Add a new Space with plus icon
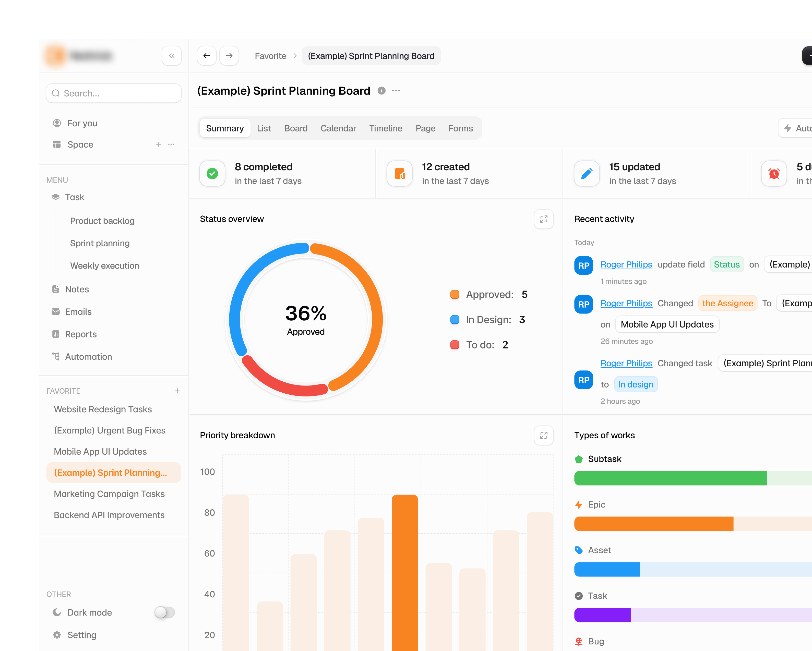 159,144
